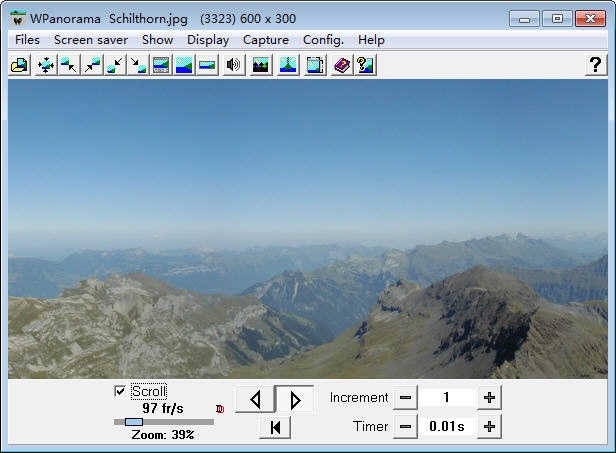
Task: Click the landscape-with-control-strip toolbar icon
Action: [x=161, y=65]
